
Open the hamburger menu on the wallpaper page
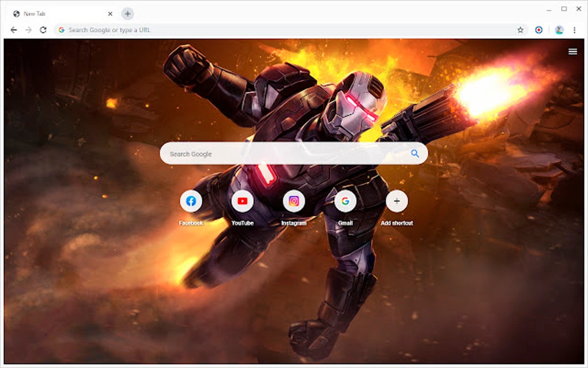click(573, 51)
